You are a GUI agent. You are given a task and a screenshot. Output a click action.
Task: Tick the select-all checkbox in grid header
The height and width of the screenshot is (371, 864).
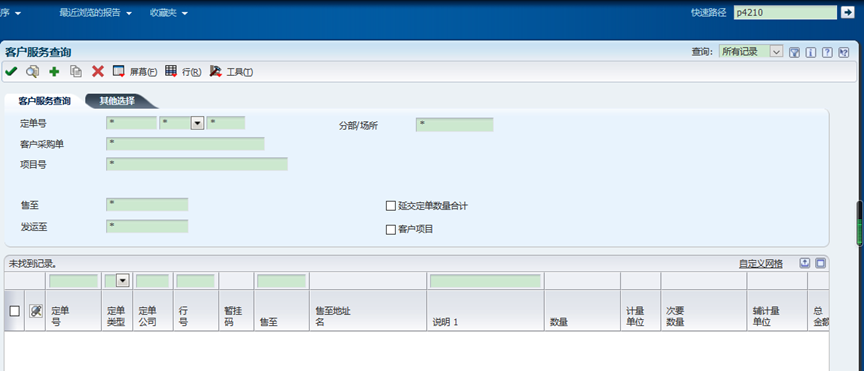pyautogui.click(x=15, y=311)
